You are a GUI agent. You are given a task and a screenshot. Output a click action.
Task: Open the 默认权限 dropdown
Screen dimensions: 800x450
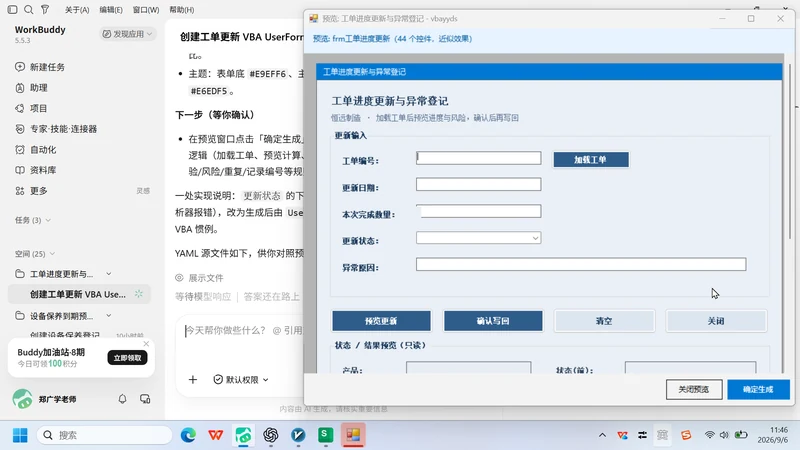pos(241,380)
